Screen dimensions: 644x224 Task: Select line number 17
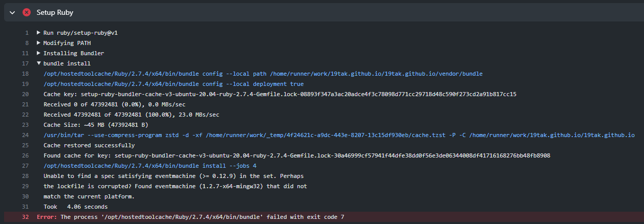[x=25, y=63]
